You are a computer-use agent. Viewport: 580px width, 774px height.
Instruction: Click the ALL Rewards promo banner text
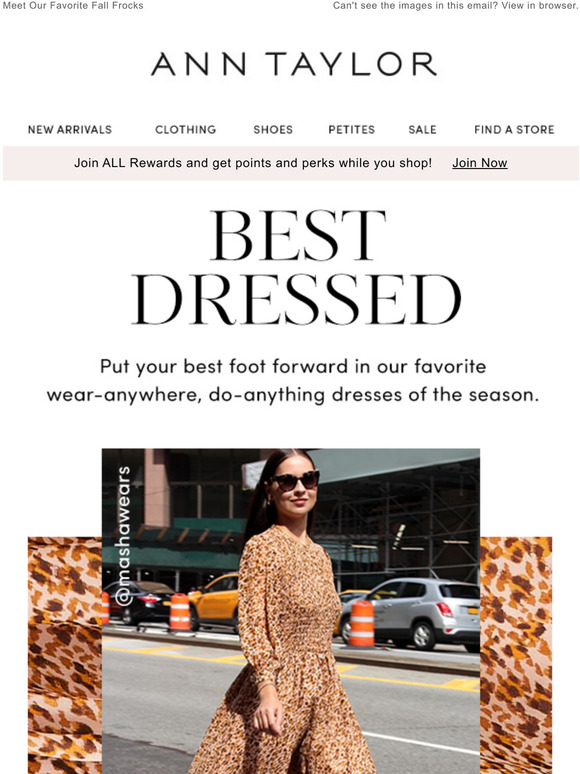point(253,163)
